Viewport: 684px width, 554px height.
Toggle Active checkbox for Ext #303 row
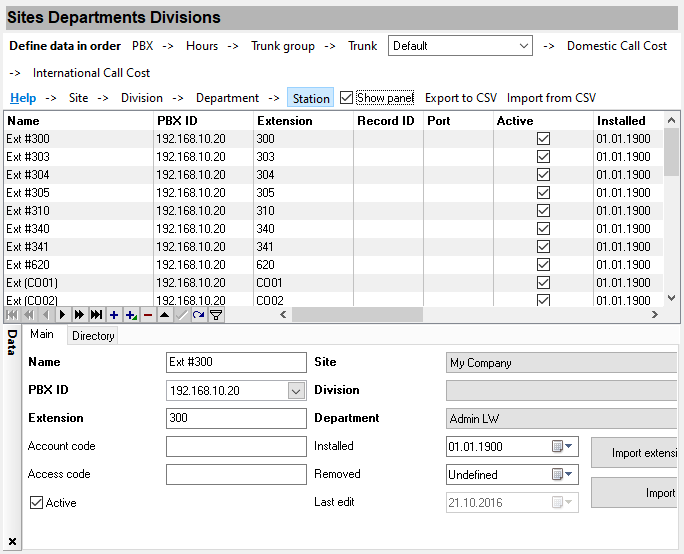tap(543, 157)
